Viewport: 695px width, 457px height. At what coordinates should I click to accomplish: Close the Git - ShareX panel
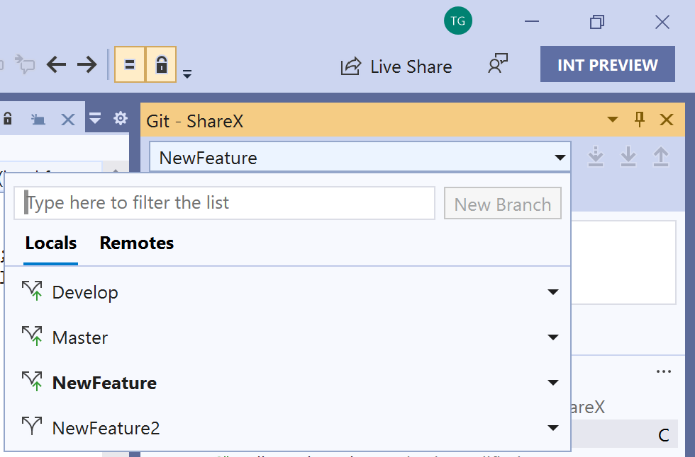tap(666, 119)
